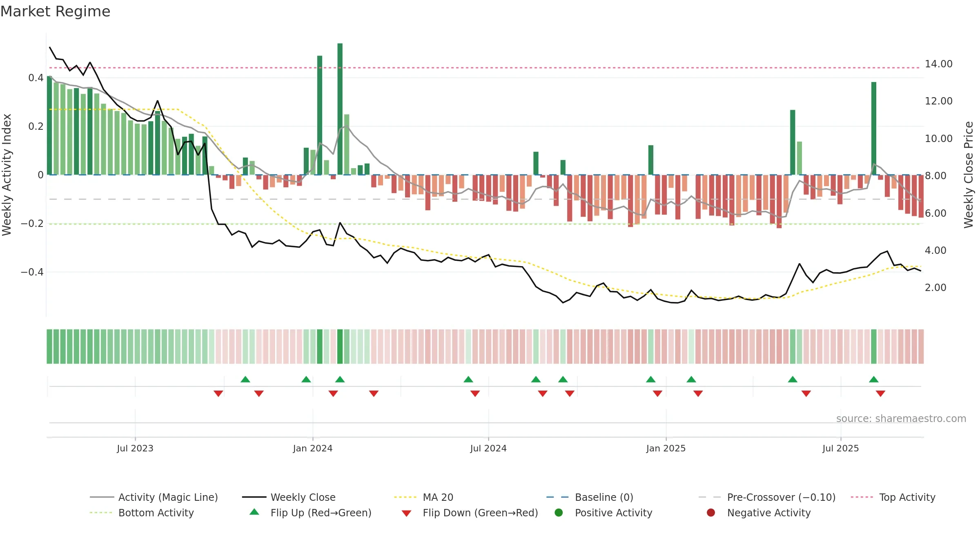
Task: Click the Jan 2024 axis label
Action: pos(313,448)
